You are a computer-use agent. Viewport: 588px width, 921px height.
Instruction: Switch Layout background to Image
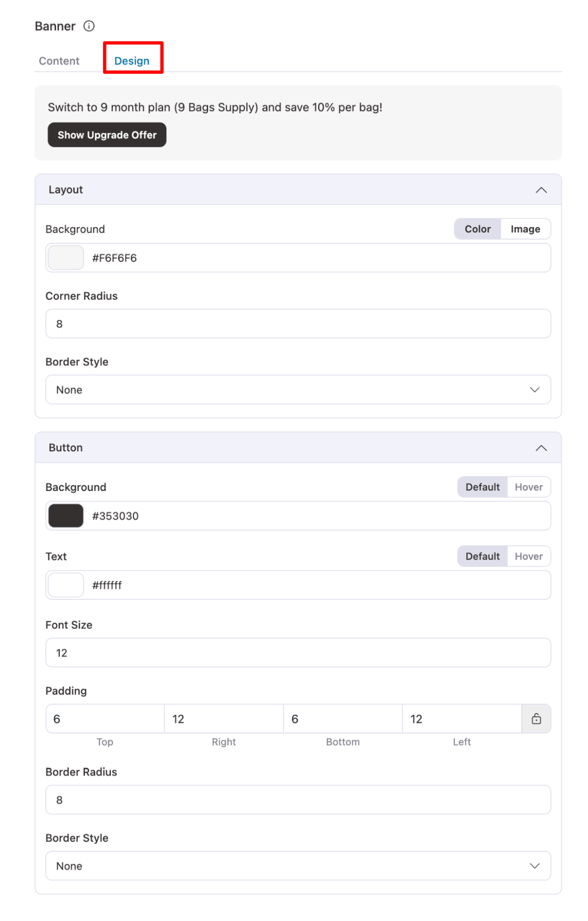click(525, 229)
